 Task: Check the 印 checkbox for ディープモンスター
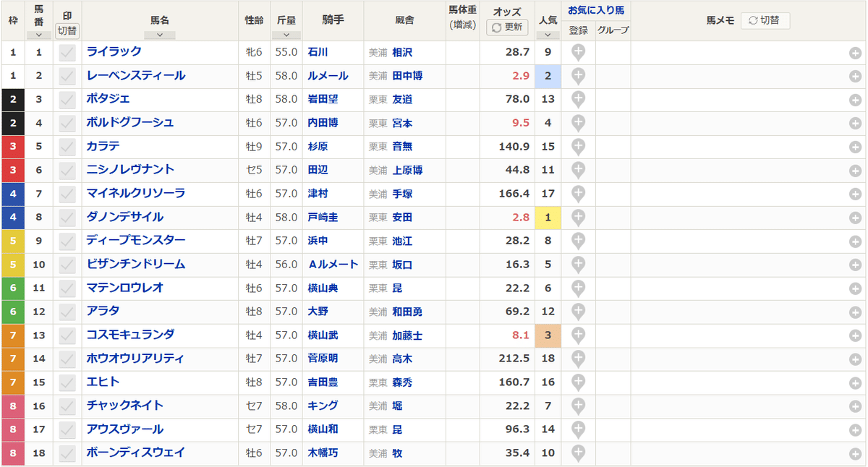(67, 240)
